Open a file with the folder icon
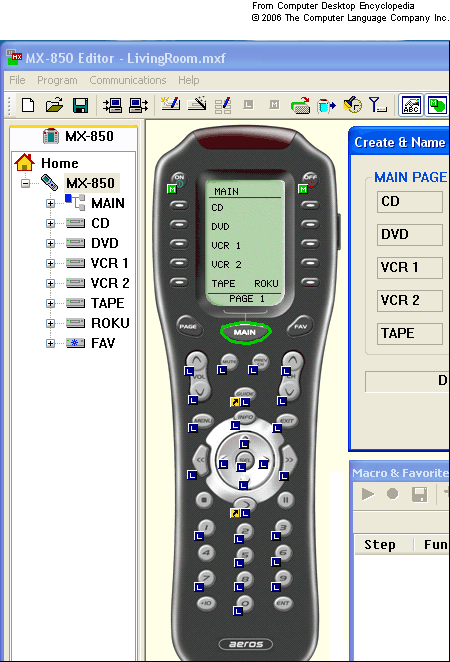The width and height of the screenshot is (450, 662). point(54,105)
